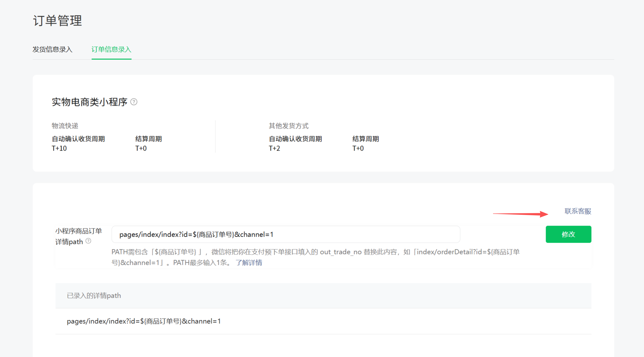Image resolution: width=644 pixels, height=357 pixels.
Task: Select the recorded path row in table
Action: (144, 321)
